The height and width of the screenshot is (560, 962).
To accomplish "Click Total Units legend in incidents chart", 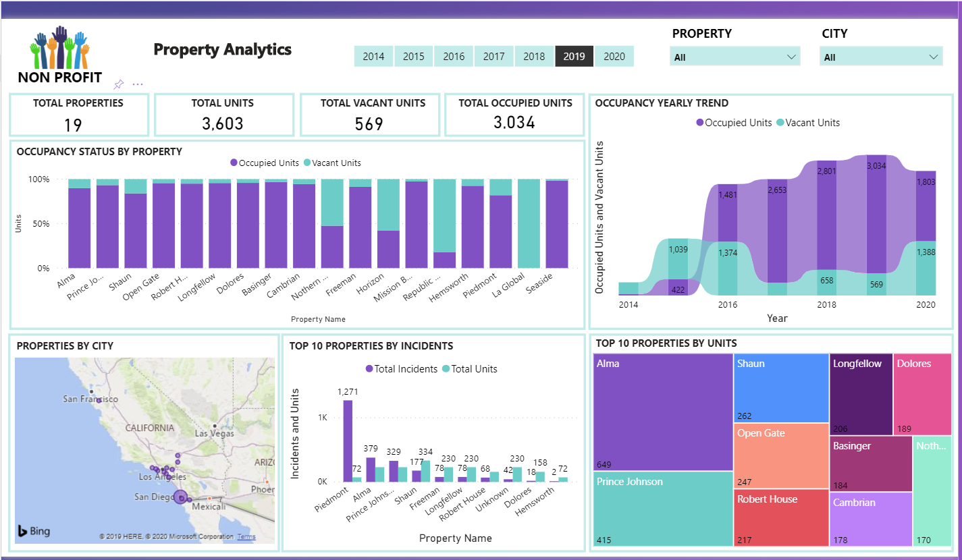I will (x=470, y=369).
